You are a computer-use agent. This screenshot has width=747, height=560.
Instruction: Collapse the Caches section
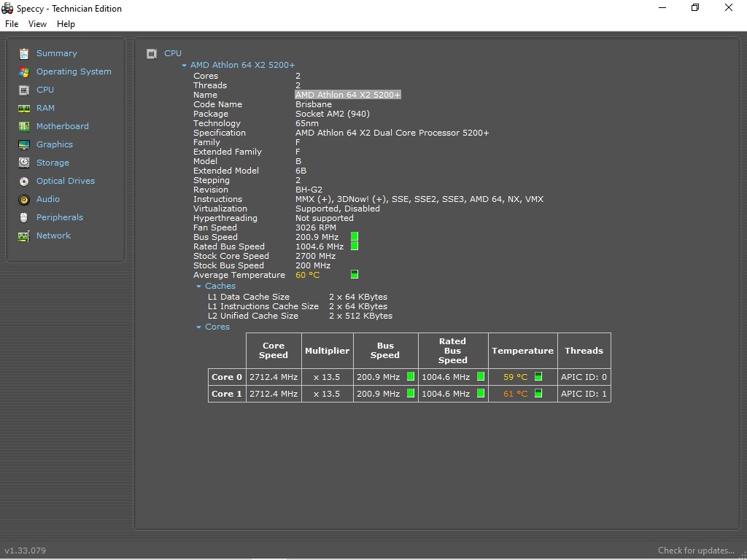(198, 287)
